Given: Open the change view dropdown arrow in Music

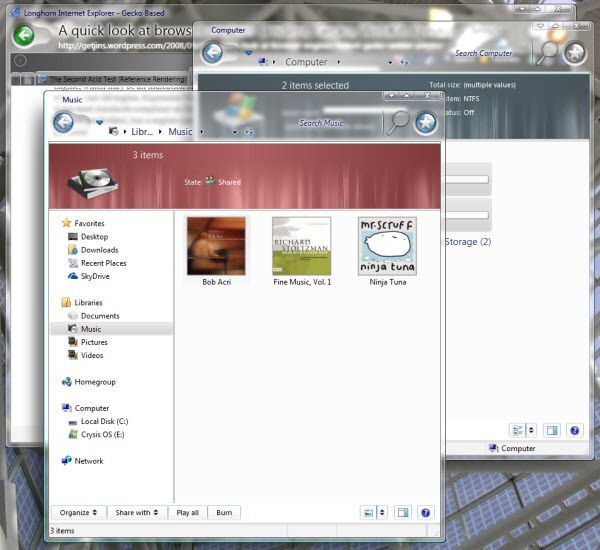Looking at the screenshot, I should (381, 512).
